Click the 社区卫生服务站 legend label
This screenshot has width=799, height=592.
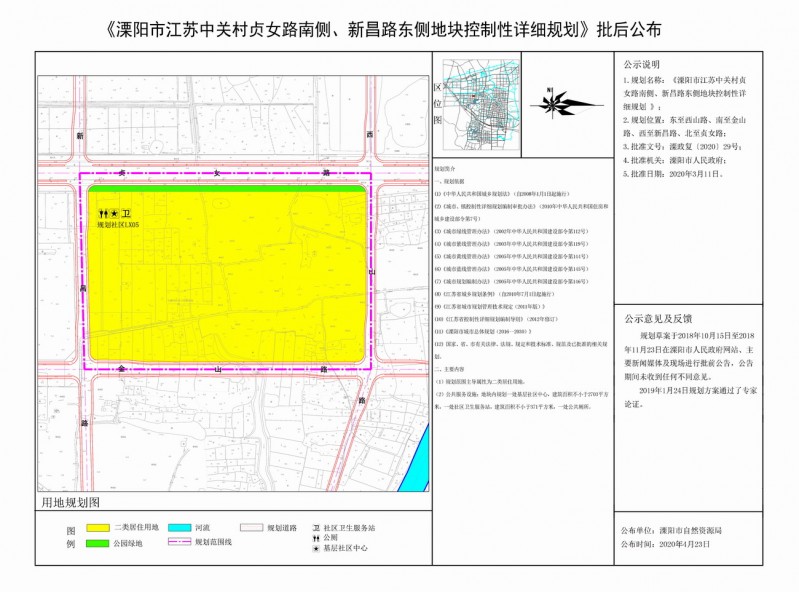tap(349, 528)
